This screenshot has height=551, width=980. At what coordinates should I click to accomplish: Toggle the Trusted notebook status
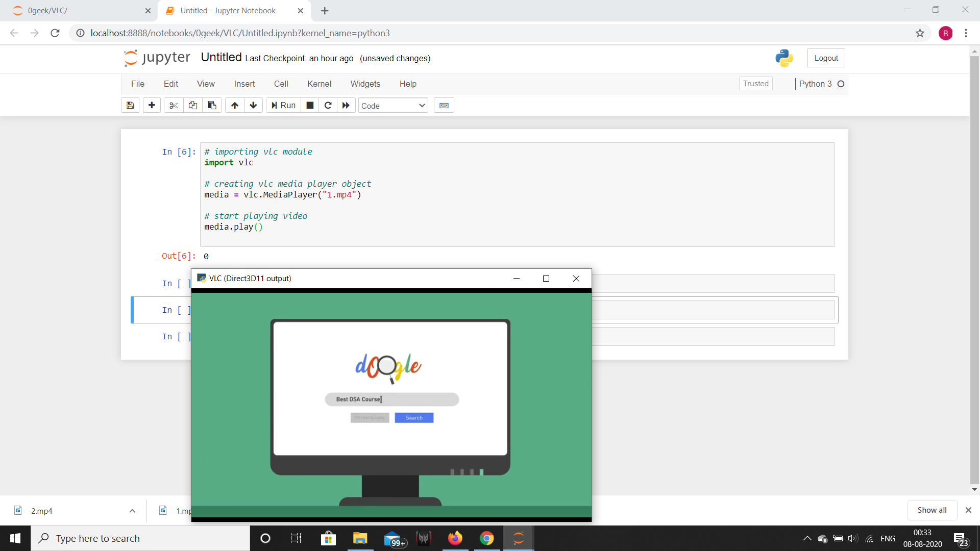(x=754, y=84)
